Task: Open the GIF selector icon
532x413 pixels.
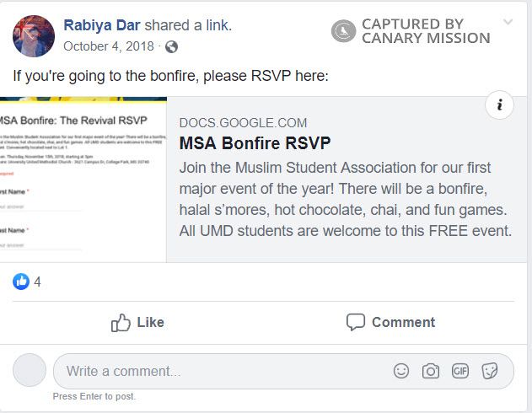Action: click(x=460, y=371)
